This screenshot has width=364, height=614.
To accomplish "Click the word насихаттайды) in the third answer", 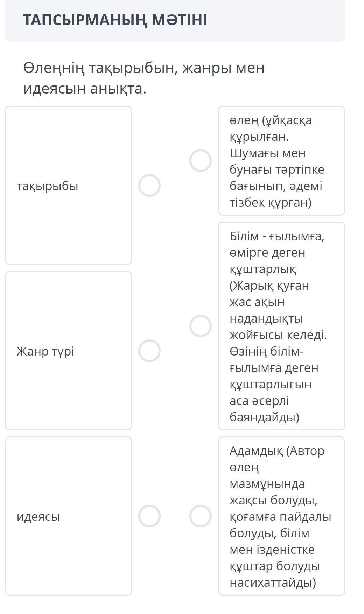I will pyautogui.click(x=273, y=583).
